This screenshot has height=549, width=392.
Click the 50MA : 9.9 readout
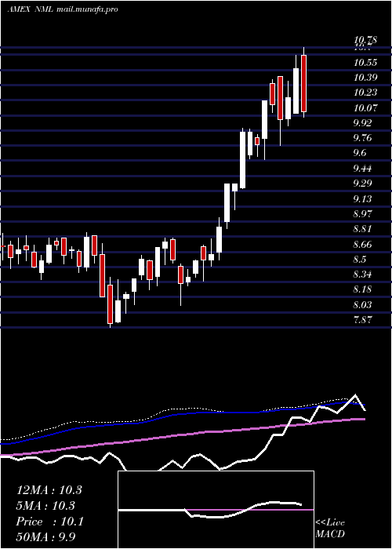pyautogui.click(x=46, y=536)
